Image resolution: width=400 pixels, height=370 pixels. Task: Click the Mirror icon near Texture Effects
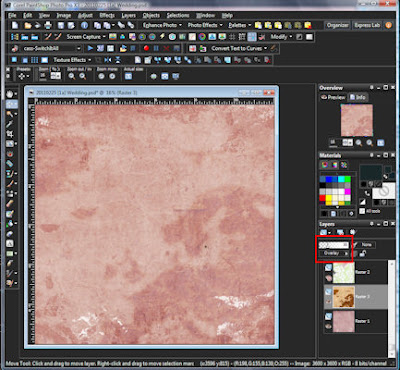click(108, 60)
